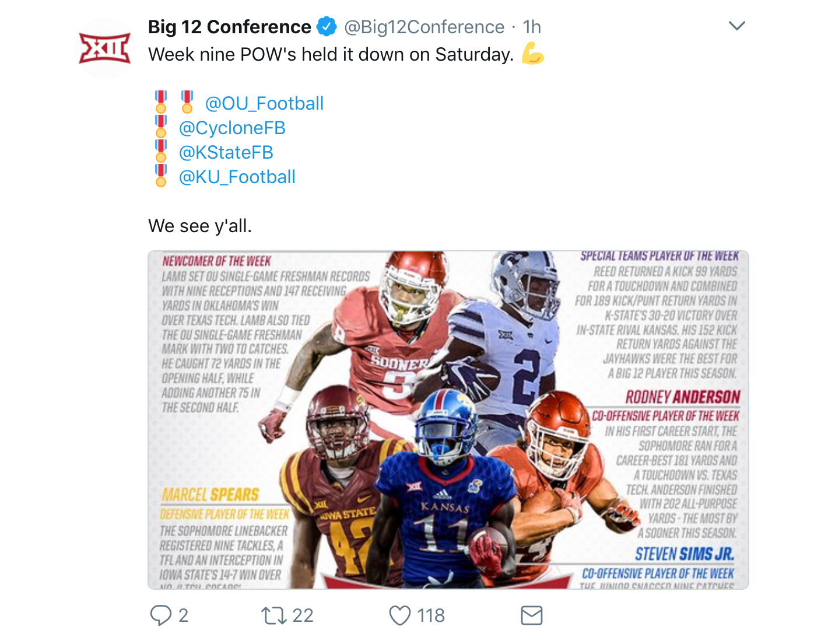Screen dimensions: 821x644
Task: Select the @Big12Conference handle
Action: coord(424,27)
